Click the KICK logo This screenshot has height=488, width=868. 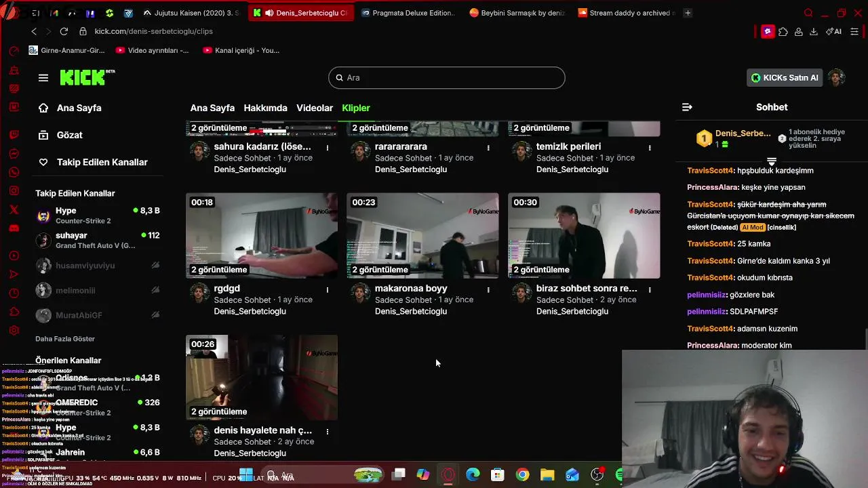pos(86,77)
